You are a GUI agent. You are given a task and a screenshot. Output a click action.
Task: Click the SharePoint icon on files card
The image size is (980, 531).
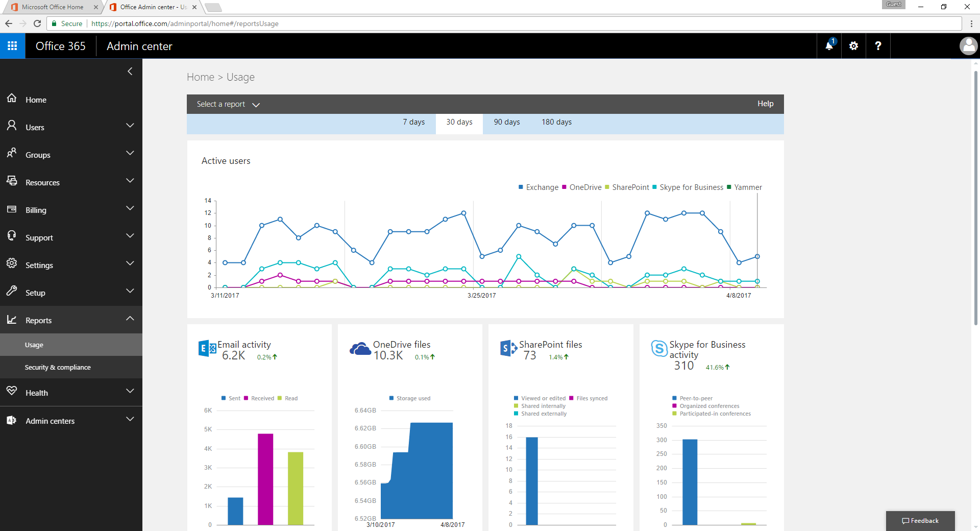pyautogui.click(x=508, y=348)
